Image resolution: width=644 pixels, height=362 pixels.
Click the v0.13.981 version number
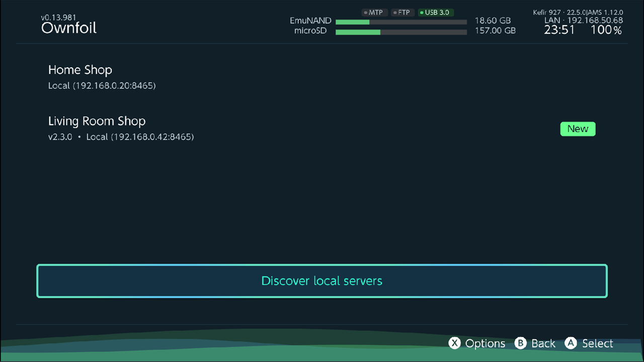coord(58,18)
